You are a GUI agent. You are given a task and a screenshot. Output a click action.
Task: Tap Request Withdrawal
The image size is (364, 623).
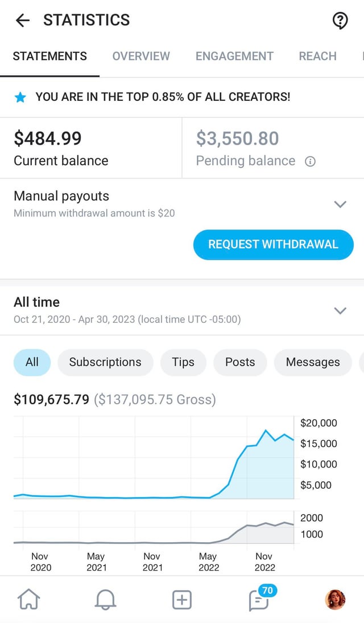tap(273, 244)
